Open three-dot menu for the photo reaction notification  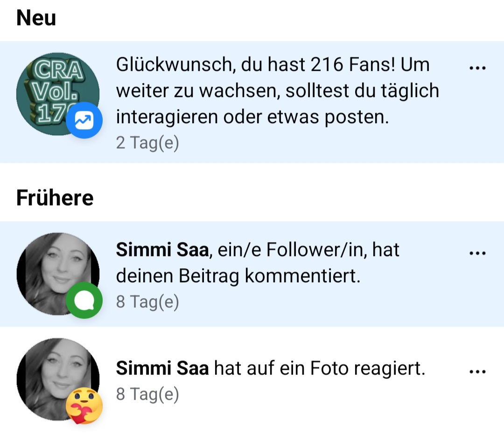(x=477, y=372)
